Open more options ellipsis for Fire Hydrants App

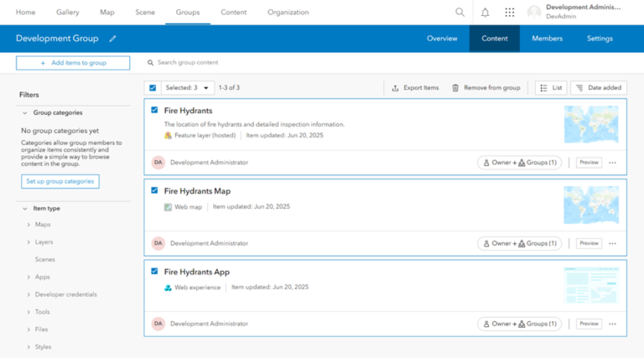(612, 324)
